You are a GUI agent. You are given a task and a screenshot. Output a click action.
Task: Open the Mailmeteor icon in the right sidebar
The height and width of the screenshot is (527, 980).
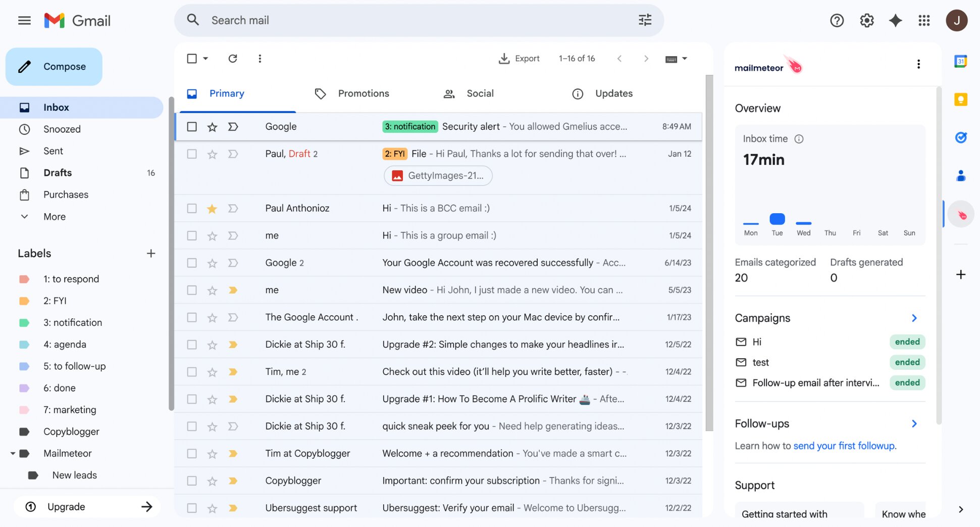click(961, 214)
